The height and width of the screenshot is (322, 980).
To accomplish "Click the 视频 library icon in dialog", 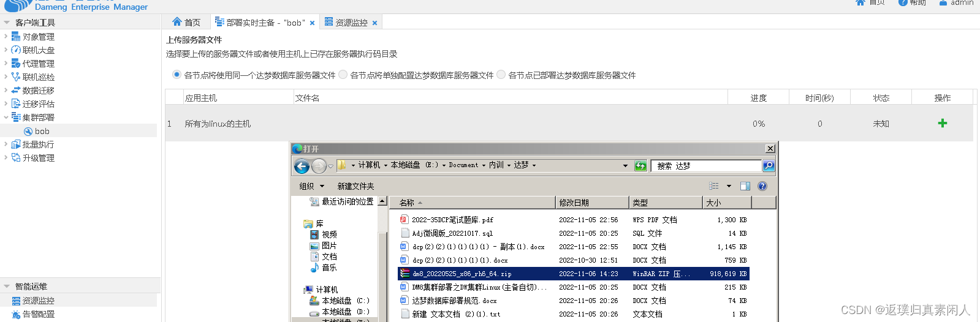I will (314, 234).
